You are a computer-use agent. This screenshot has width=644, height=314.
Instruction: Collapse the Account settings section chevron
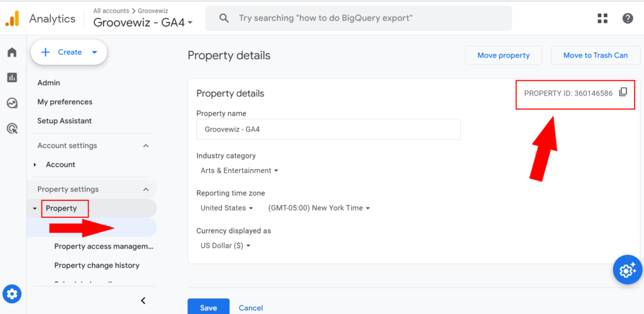(x=146, y=146)
